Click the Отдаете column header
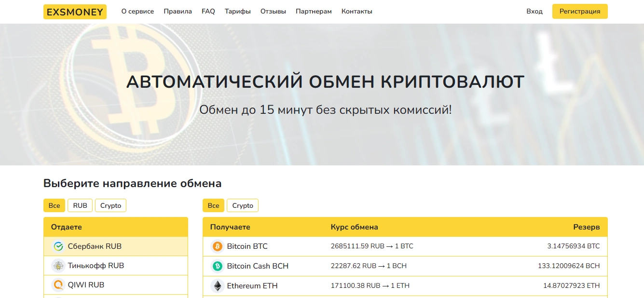 67,227
